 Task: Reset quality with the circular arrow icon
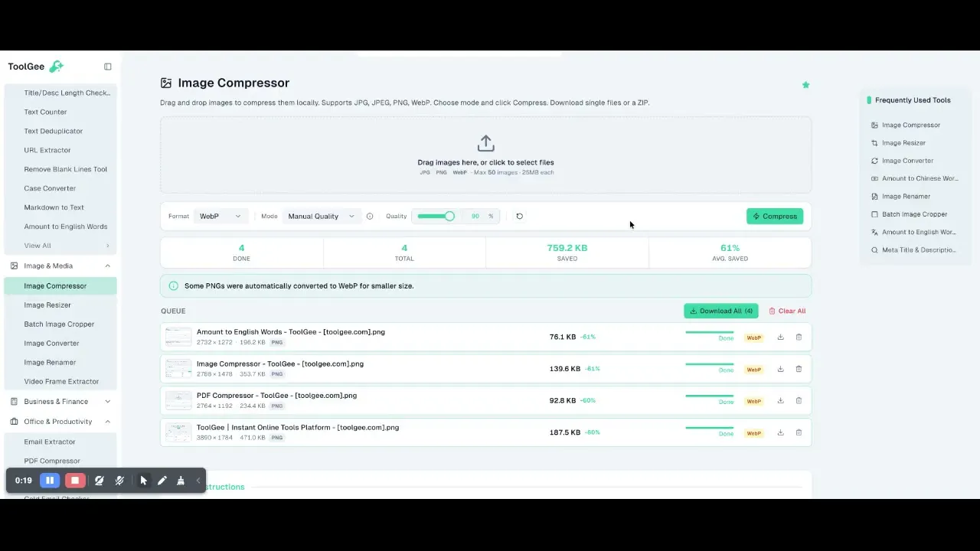[x=520, y=217]
